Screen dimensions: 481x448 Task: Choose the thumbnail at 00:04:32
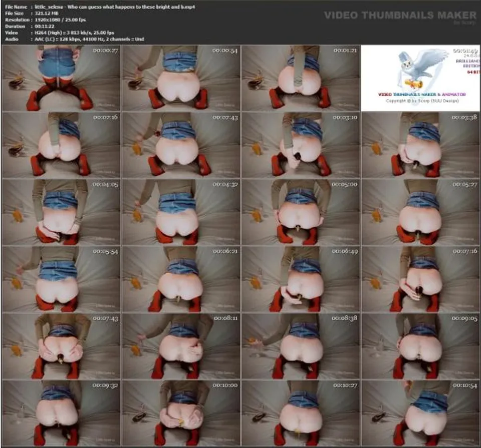click(181, 212)
